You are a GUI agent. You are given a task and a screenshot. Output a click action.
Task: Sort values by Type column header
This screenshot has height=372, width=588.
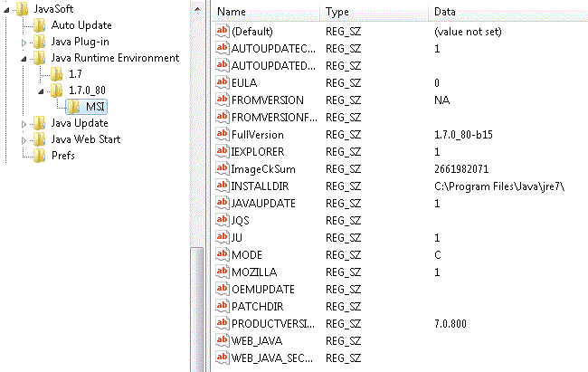click(x=375, y=12)
